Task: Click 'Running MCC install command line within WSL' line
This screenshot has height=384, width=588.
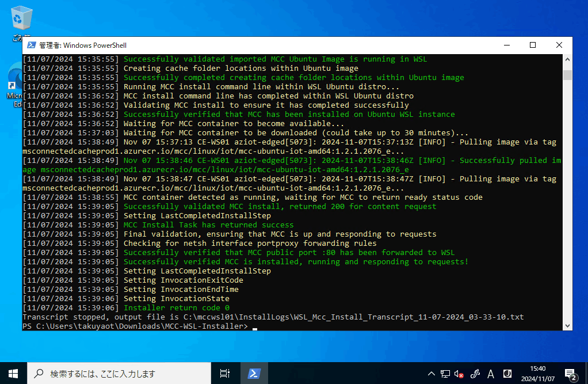Action: (211, 87)
